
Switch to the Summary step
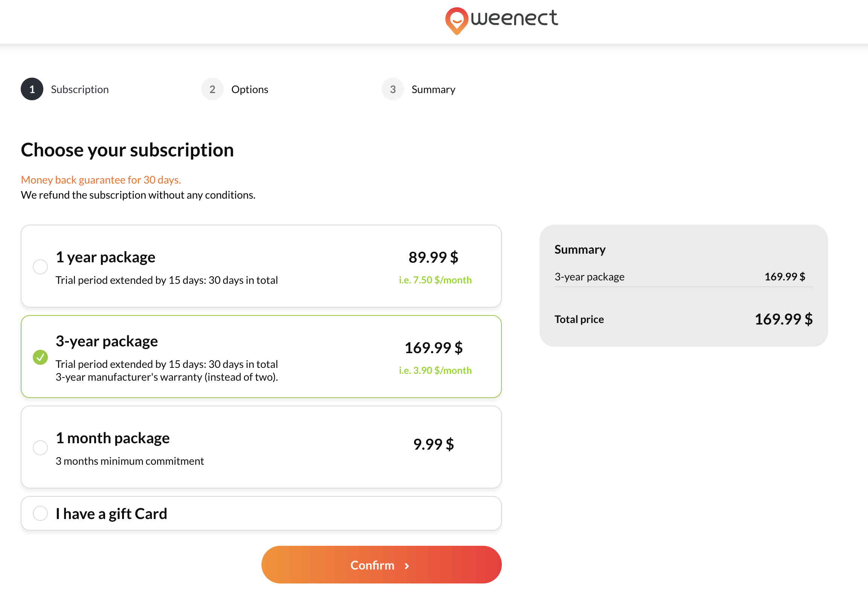click(x=433, y=89)
